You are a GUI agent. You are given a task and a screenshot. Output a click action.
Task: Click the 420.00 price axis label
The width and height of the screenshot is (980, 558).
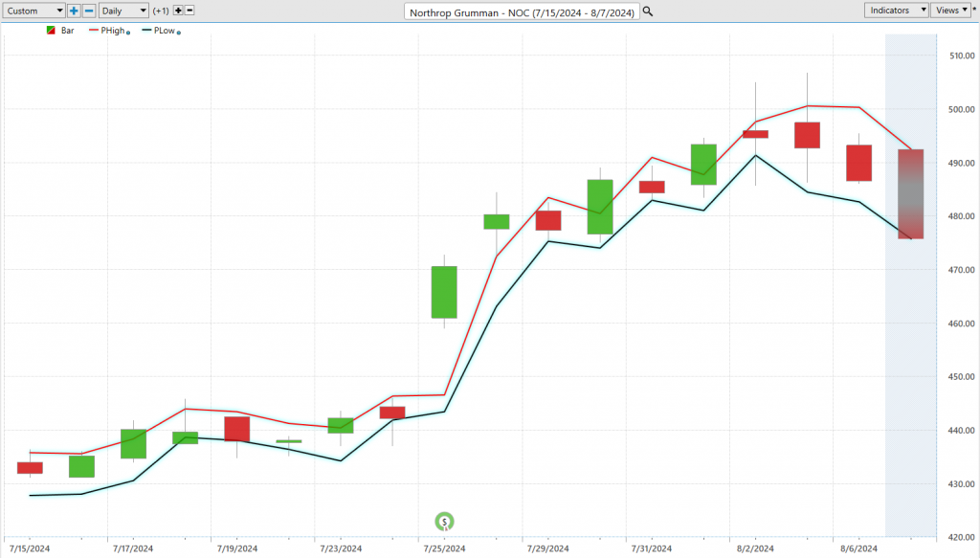point(962,537)
